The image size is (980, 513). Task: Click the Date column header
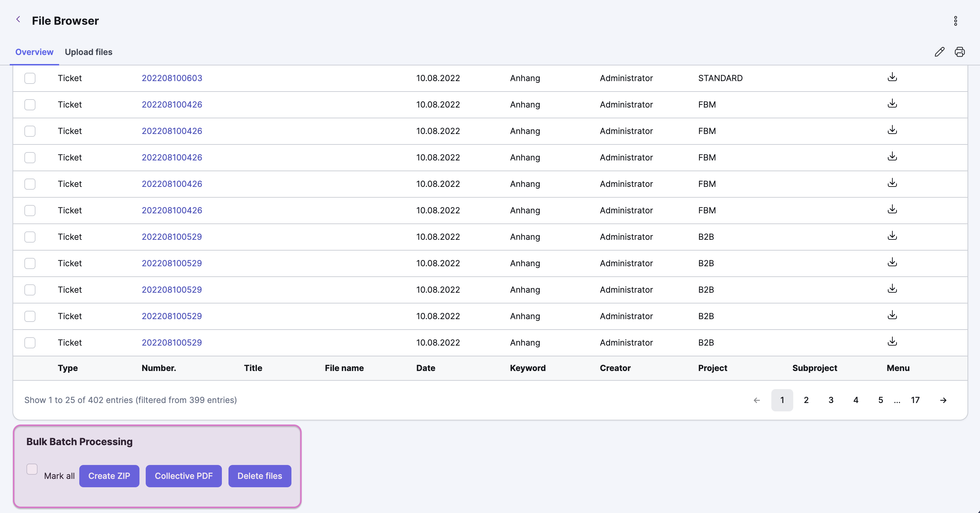click(426, 368)
